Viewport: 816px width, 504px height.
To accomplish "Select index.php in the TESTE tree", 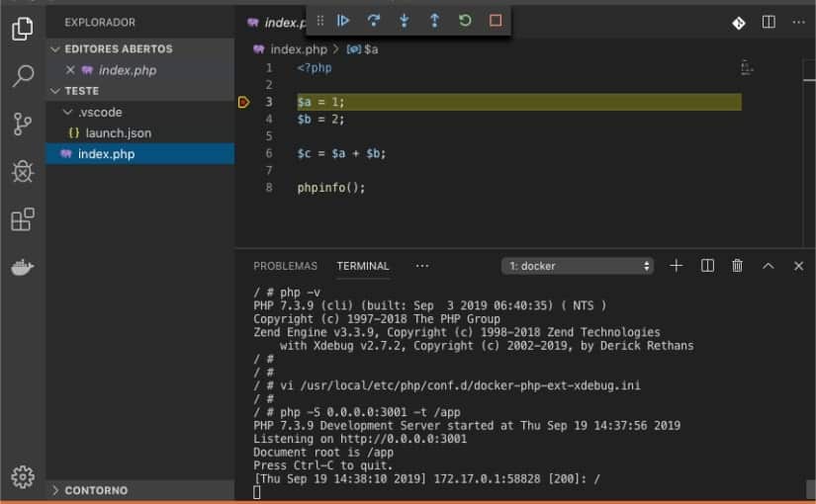I will 140,154.
